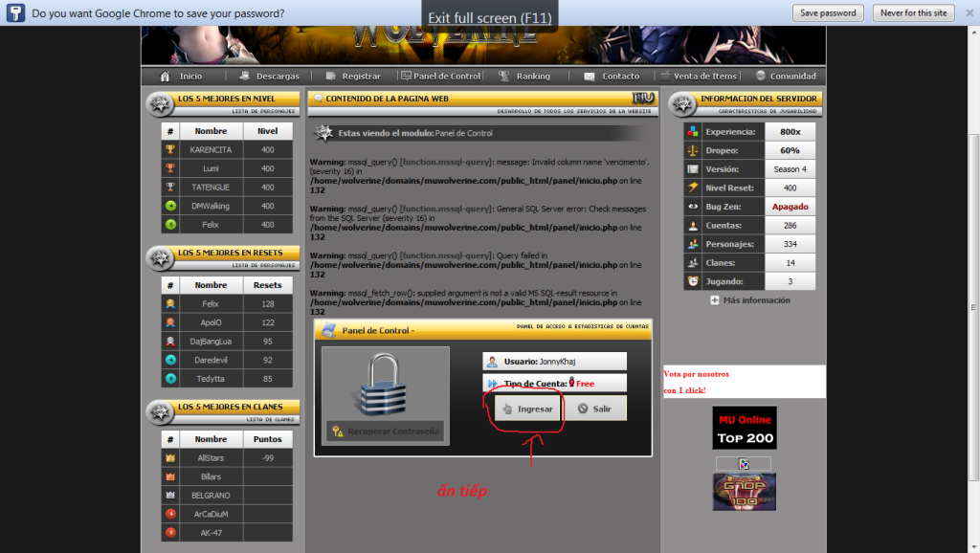Choose Never for this site
This screenshot has width=980, height=553.
pos(913,13)
